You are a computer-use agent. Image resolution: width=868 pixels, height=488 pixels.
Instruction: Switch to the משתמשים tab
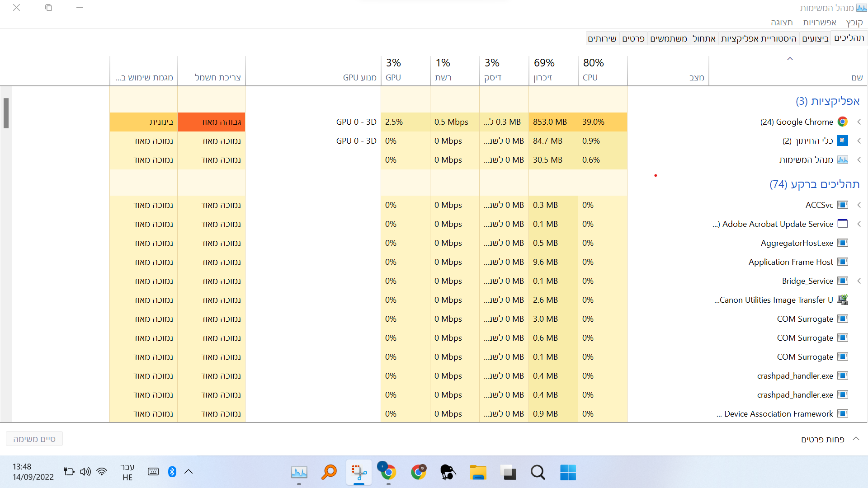click(x=668, y=38)
